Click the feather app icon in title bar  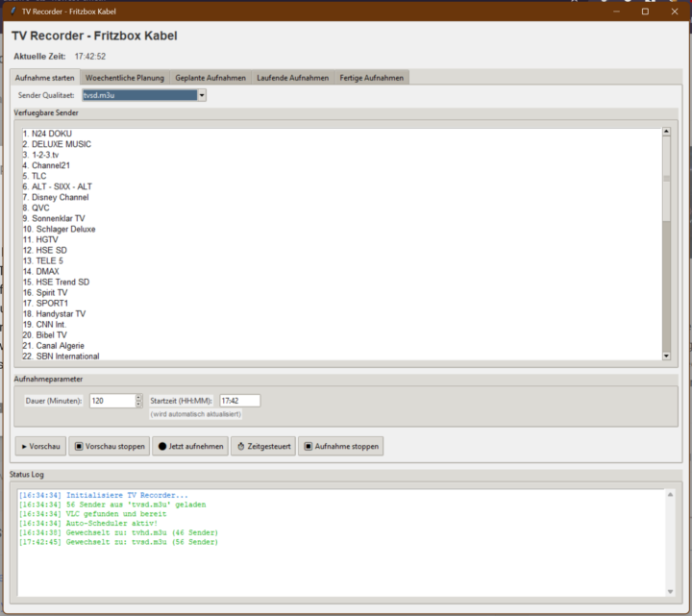[13, 11]
